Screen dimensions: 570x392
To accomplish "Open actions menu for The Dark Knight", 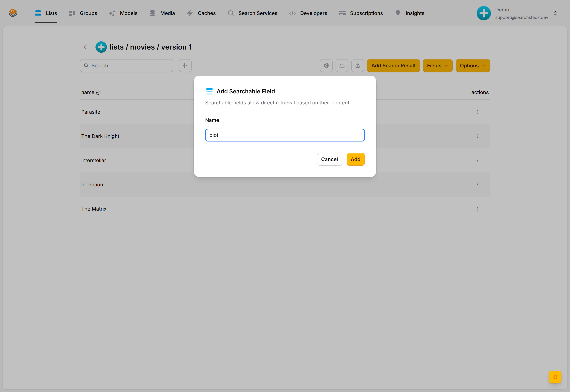I will pos(478,136).
